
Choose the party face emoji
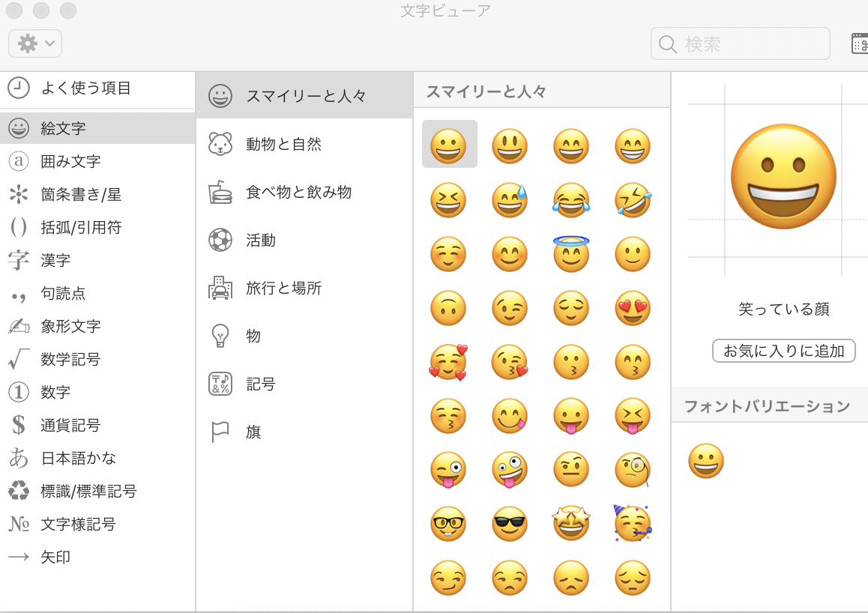pyautogui.click(x=633, y=524)
